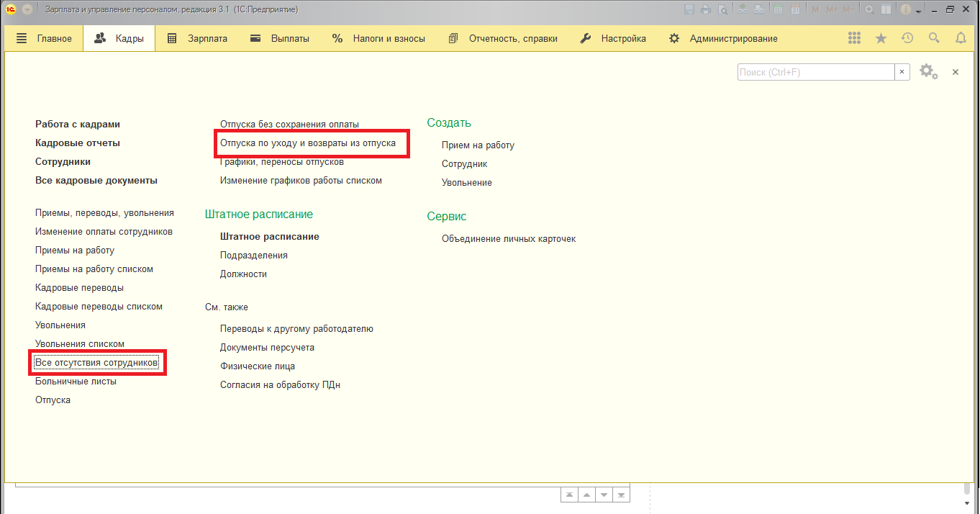Open the functions menu grid icon
This screenshot has width=980, height=514.
[855, 38]
